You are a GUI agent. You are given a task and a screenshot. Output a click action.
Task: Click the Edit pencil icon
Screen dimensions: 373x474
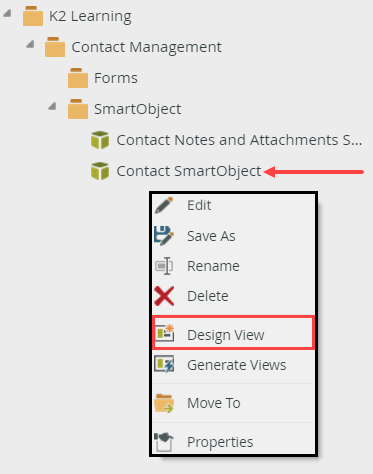(164, 205)
